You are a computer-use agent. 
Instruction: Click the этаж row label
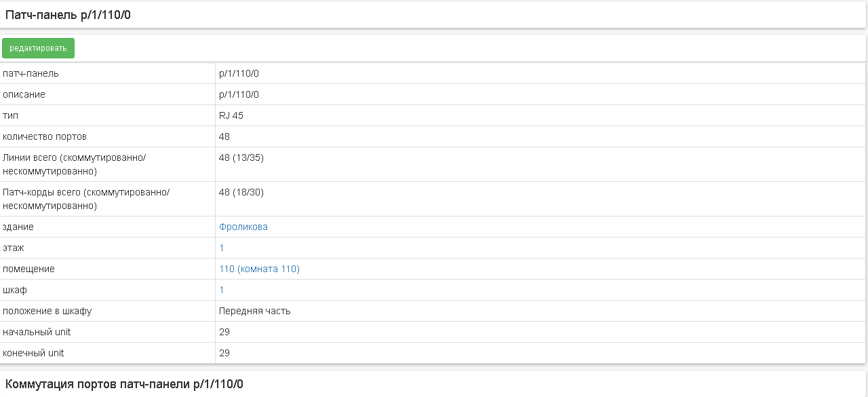(14, 248)
